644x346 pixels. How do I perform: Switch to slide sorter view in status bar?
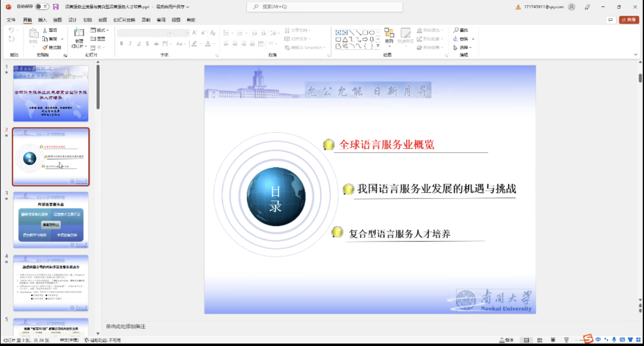point(540,340)
